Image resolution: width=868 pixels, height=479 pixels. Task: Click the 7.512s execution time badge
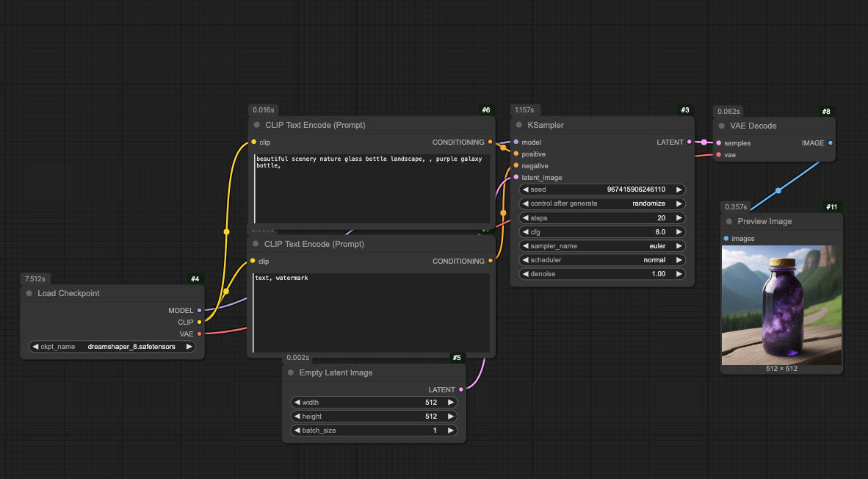35,279
